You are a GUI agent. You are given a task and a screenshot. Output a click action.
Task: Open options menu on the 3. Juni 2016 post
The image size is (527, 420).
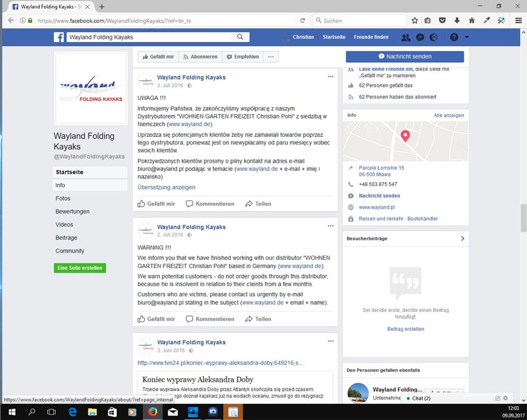[x=331, y=342]
